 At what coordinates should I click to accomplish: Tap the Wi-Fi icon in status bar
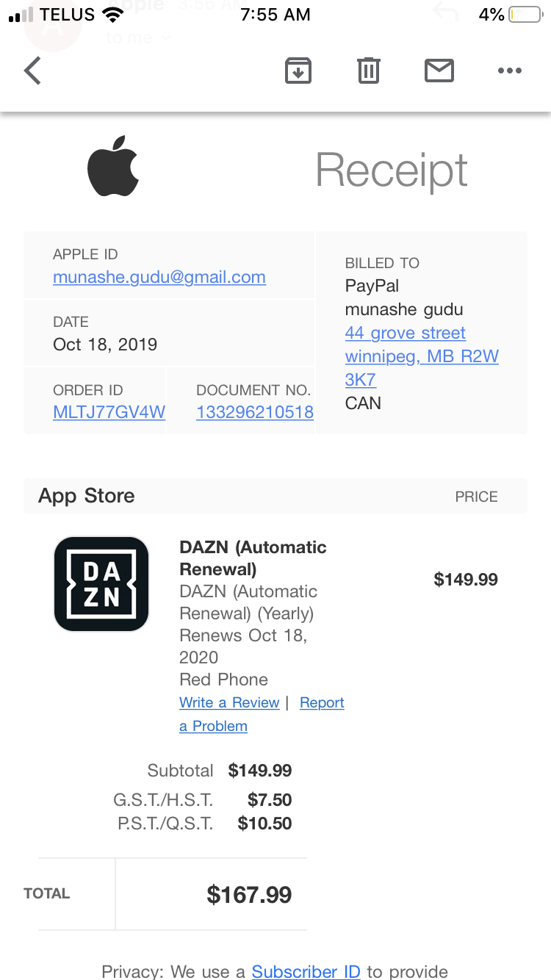coord(113,14)
